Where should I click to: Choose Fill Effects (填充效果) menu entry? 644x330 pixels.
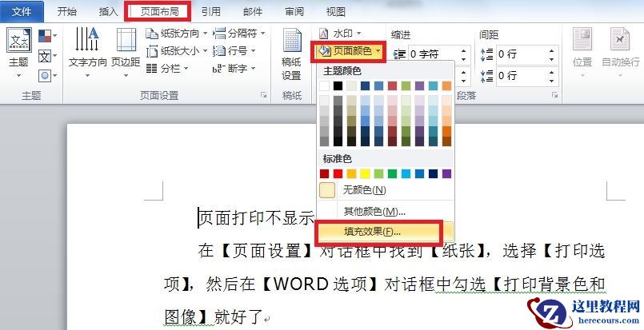click(x=372, y=232)
